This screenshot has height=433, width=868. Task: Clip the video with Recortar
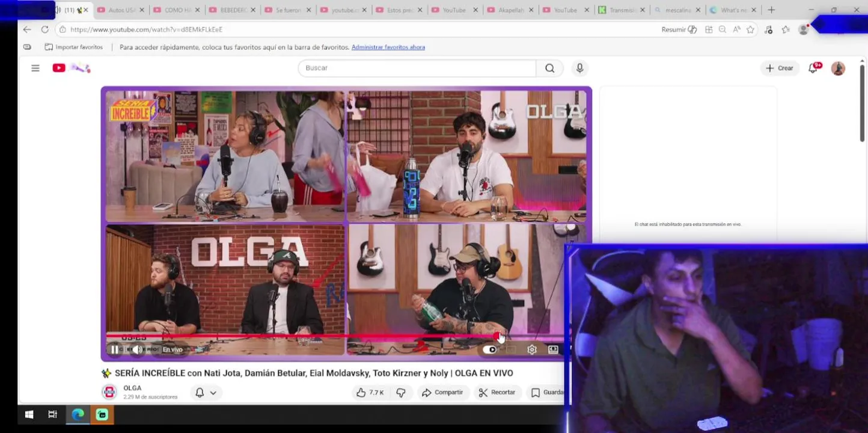point(497,393)
